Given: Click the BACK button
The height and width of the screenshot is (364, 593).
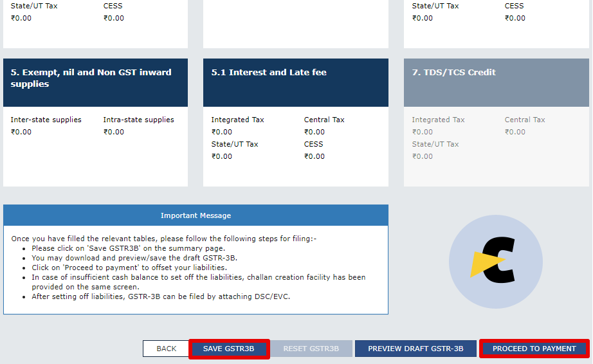Looking at the screenshot, I should [x=166, y=349].
